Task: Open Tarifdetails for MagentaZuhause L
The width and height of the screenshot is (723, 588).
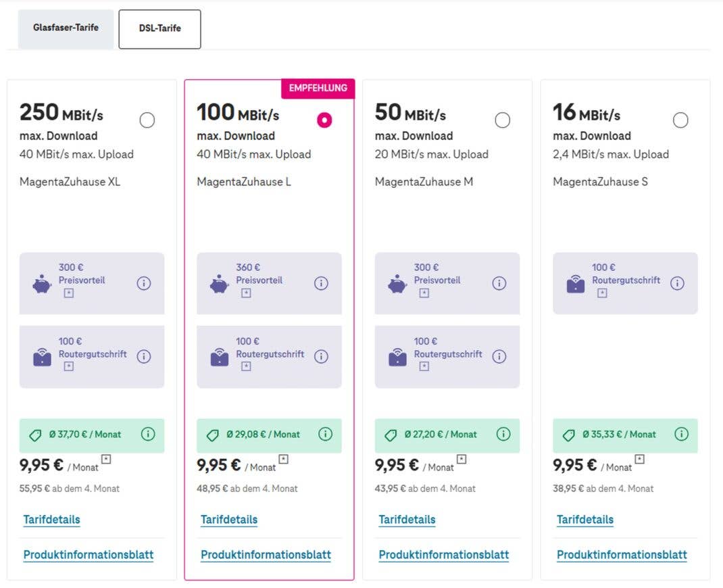Action: tap(229, 520)
